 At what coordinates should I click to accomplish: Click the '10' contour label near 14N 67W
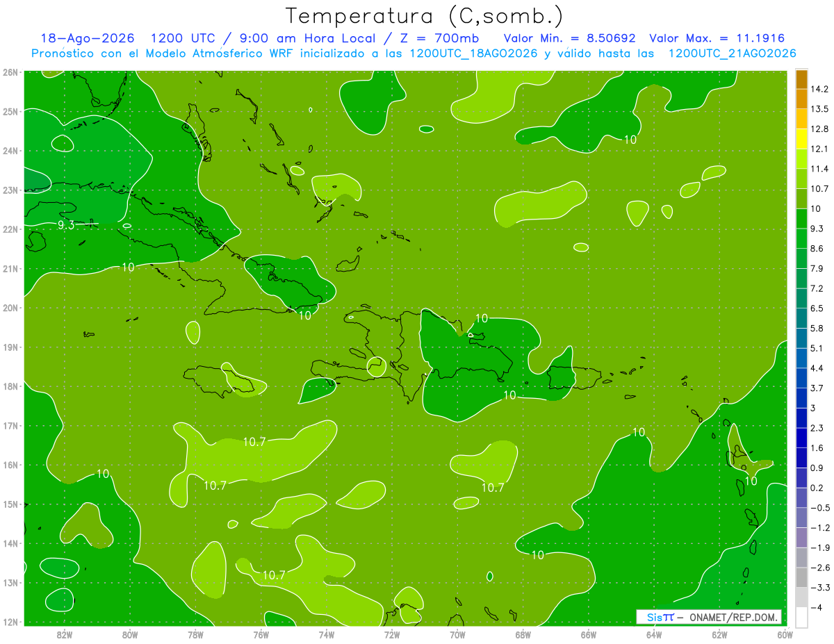537,554
